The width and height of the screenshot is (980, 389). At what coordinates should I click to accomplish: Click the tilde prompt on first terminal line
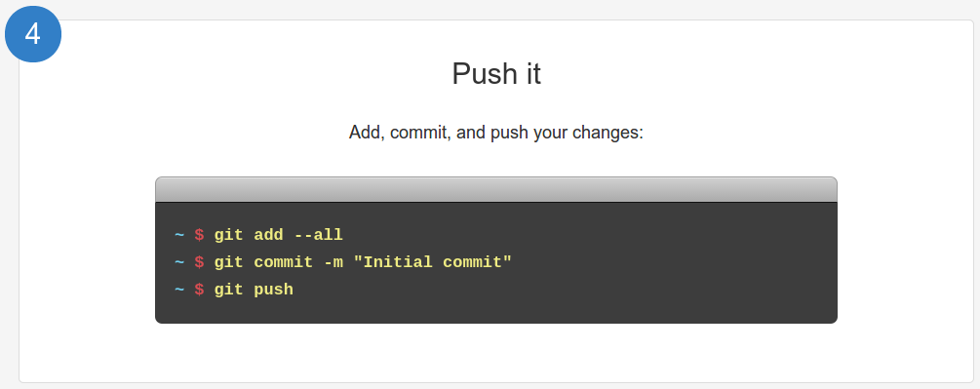(x=179, y=235)
